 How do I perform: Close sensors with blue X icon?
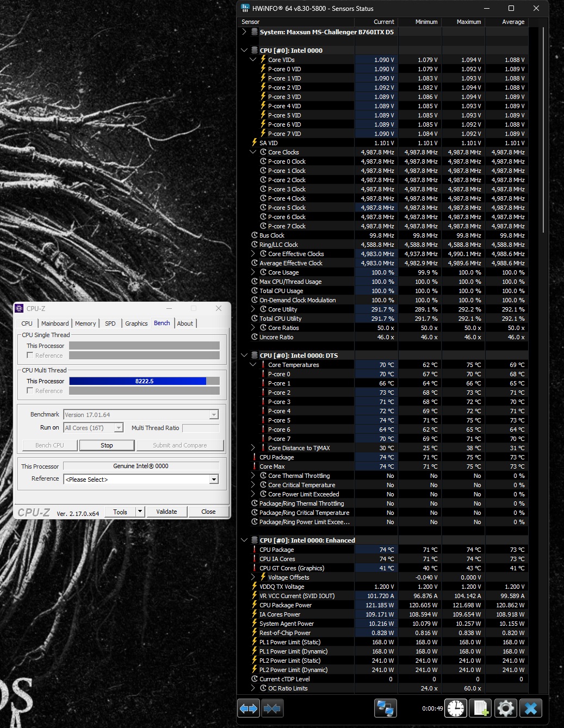pos(531,708)
